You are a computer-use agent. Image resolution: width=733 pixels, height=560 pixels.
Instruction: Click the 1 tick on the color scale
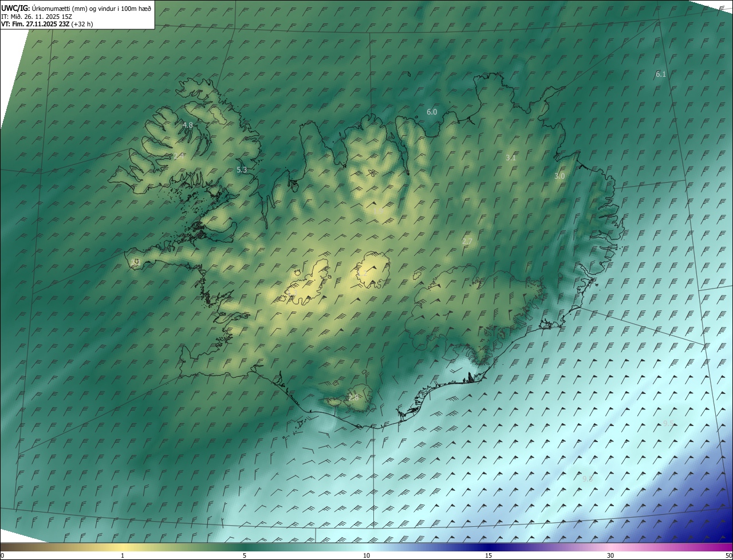pyautogui.click(x=123, y=555)
